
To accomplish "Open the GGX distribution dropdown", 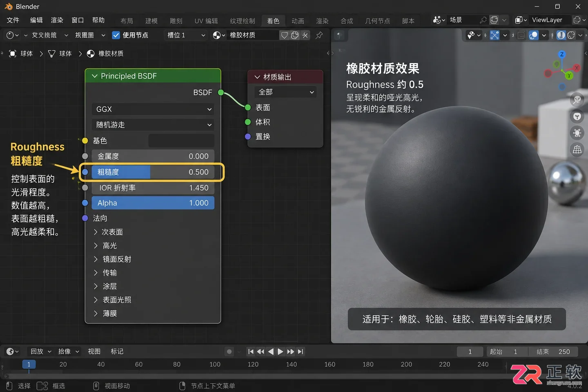I will coord(153,109).
